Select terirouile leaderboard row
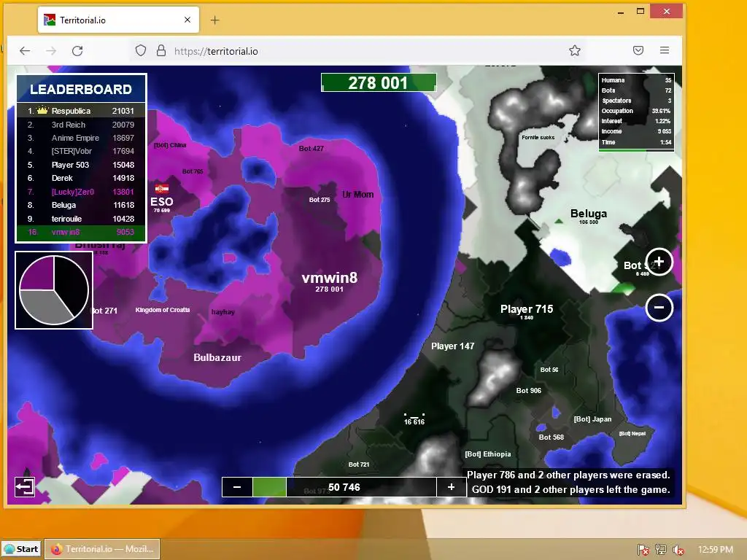 coord(81,219)
